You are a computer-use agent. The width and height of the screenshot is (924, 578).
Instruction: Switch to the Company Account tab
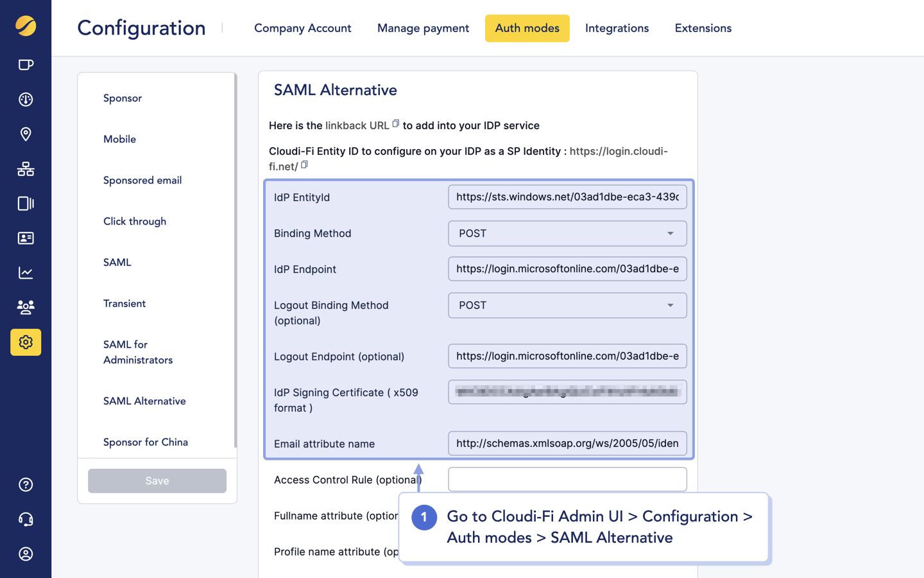[x=302, y=28]
